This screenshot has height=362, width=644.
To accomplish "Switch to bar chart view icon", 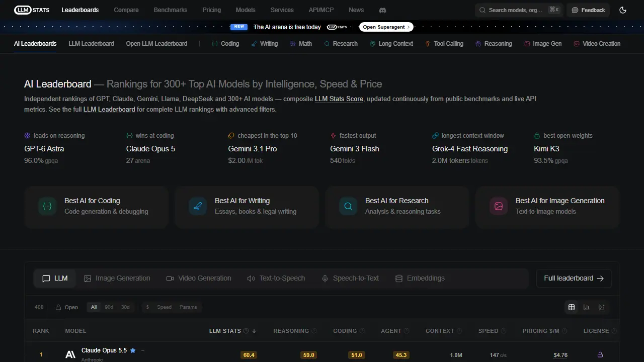I will click(x=587, y=307).
